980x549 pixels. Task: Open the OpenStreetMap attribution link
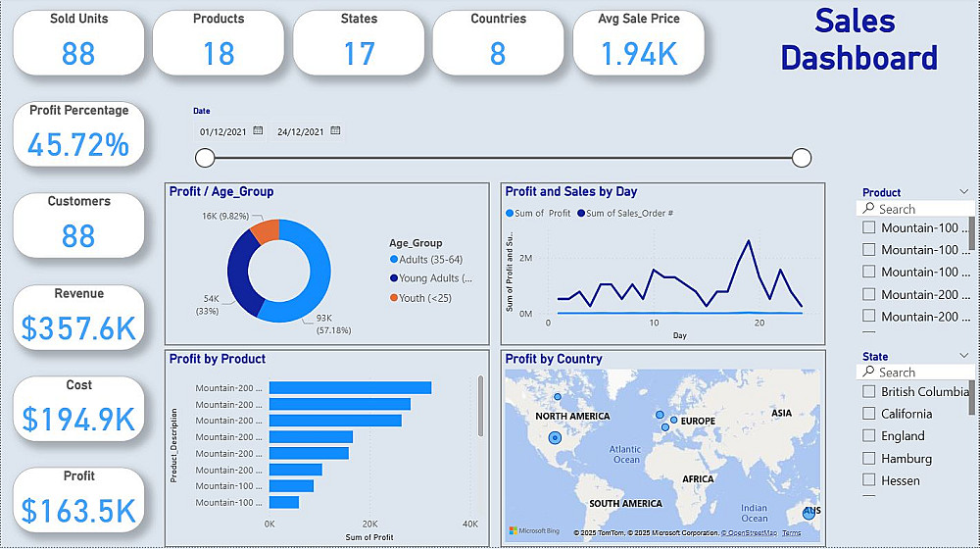click(x=749, y=532)
